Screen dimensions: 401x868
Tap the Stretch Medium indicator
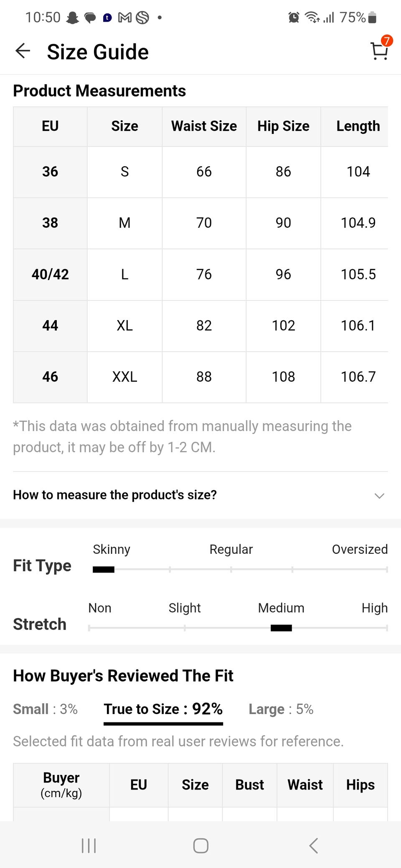coord(281,628)
